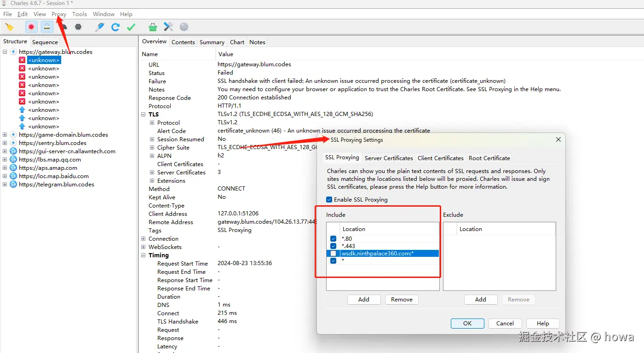The width and height of the screenshot is (644, 353).
Task: Toggle SSL Proxying padlock toolbar icon
Action: pos(46,27)
